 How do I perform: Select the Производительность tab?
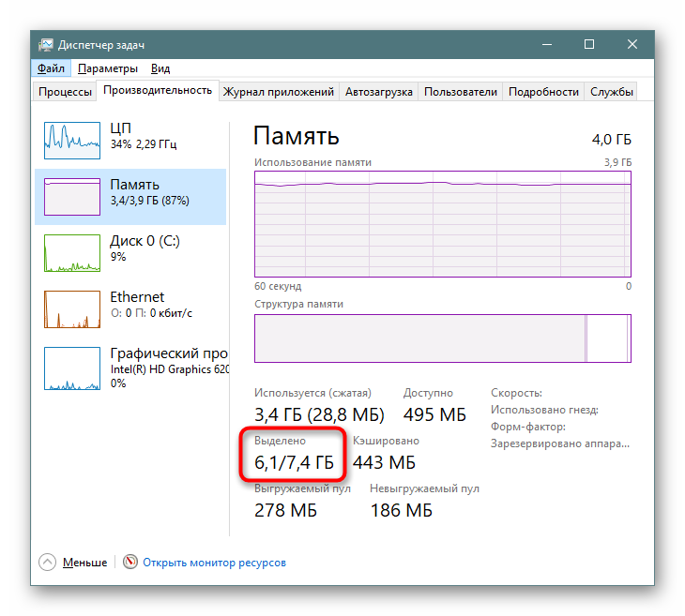[x=158, y=90]
